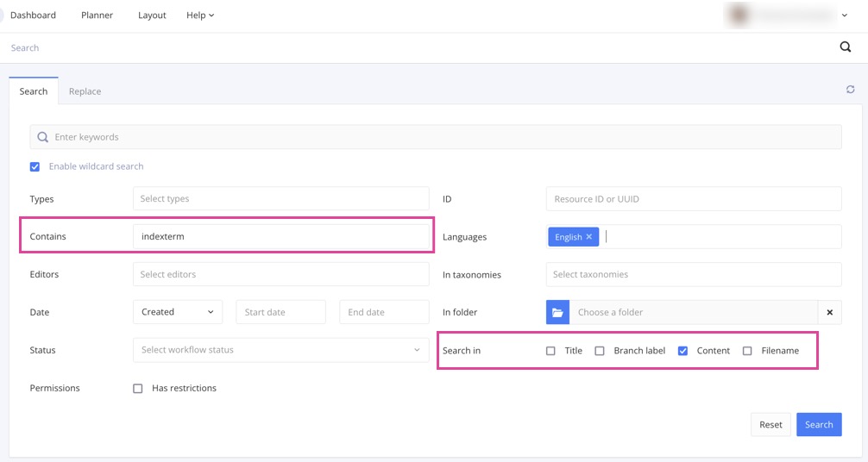Click the magnifying glass search icon at top right
This screenshot has height=462, width=868.
845,47
